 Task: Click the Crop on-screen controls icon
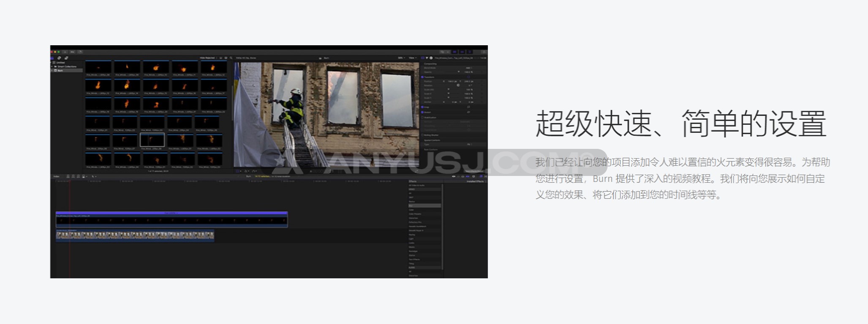[x=468, y=107]
